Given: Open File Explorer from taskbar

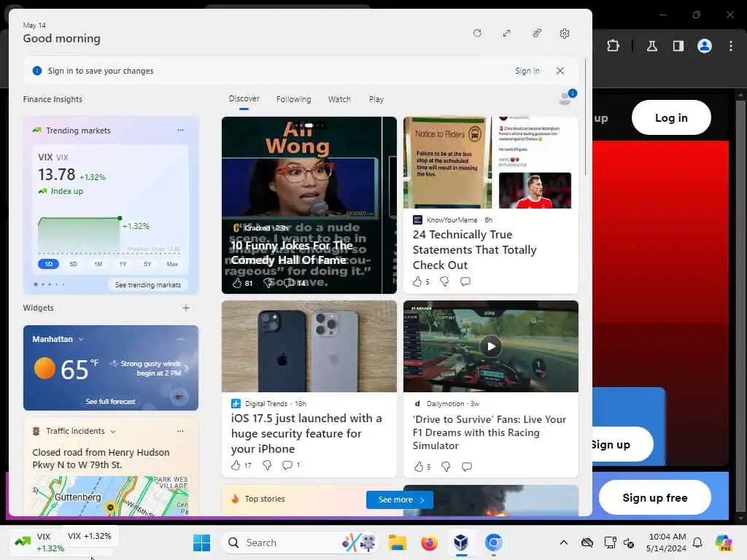Looking at the screenshot, I should 397,542.
